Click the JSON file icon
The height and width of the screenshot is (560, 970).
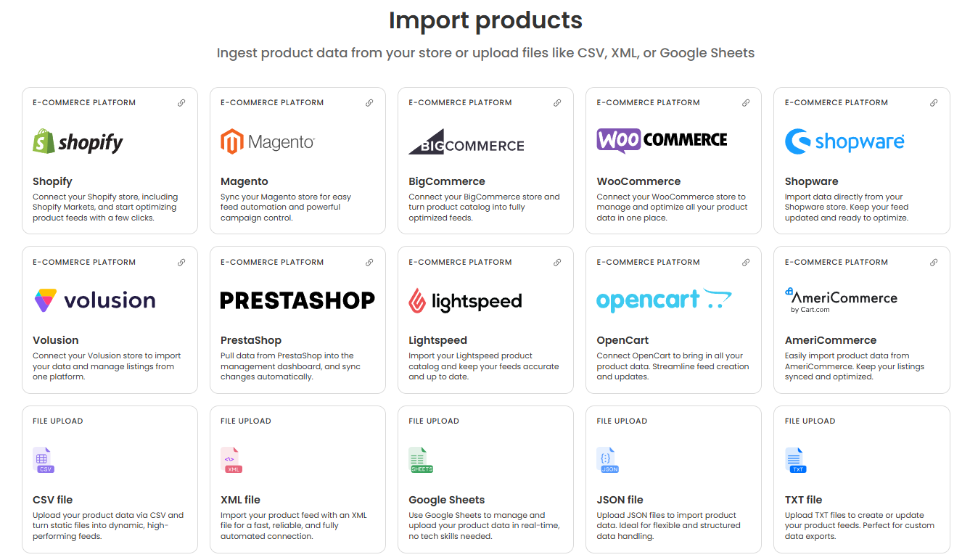pos(607,459)
